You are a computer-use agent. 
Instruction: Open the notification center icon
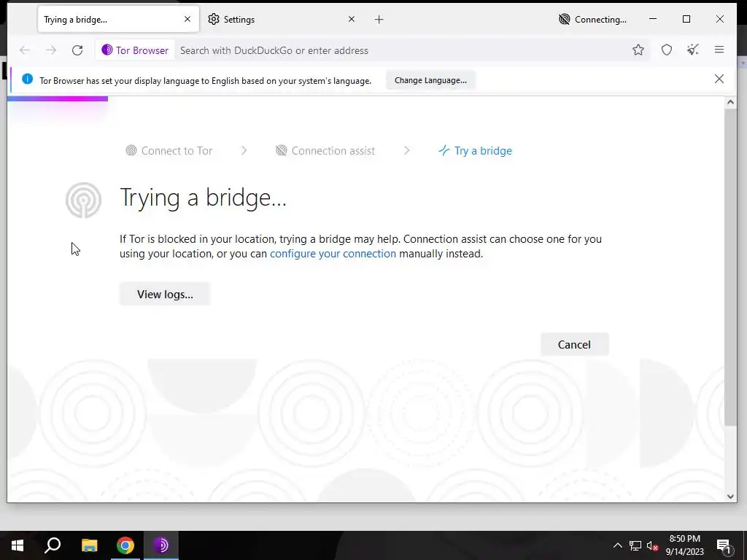coord(724,546)
